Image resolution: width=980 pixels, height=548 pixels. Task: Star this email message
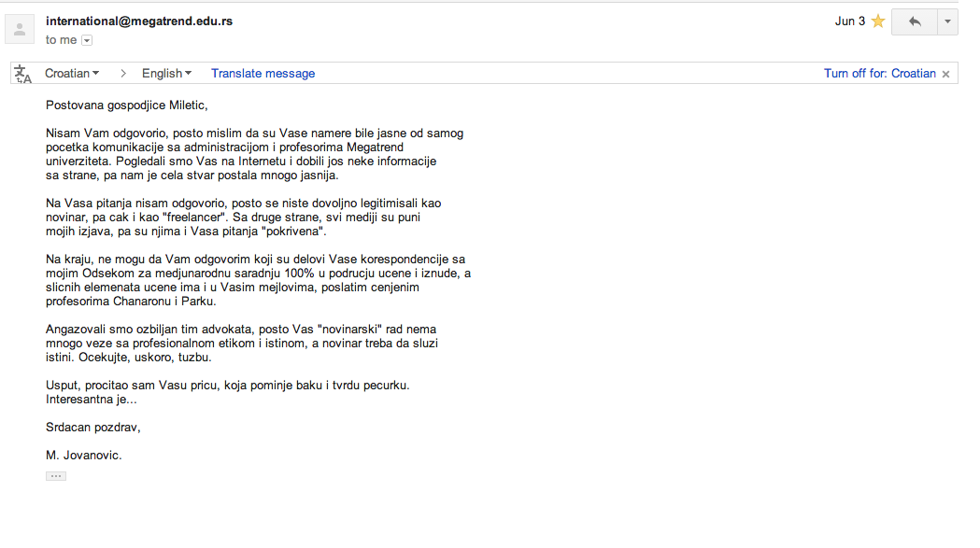pyautogui.click(x=877, y=21)
